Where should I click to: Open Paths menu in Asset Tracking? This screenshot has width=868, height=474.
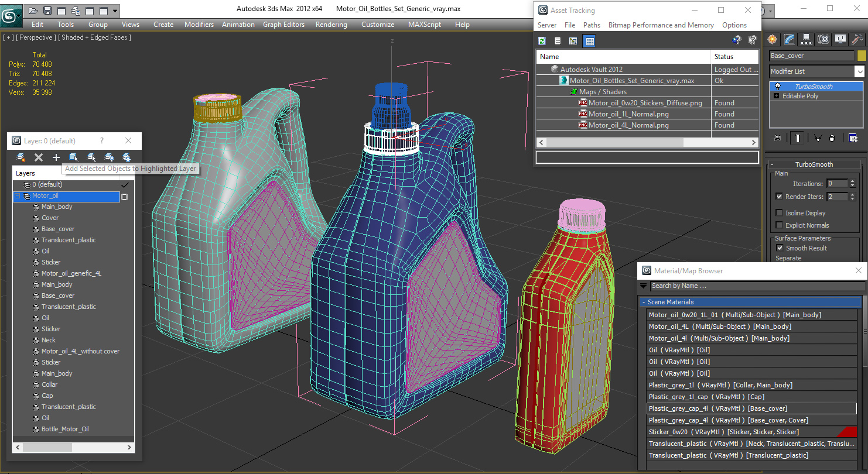tap(592, 25)
